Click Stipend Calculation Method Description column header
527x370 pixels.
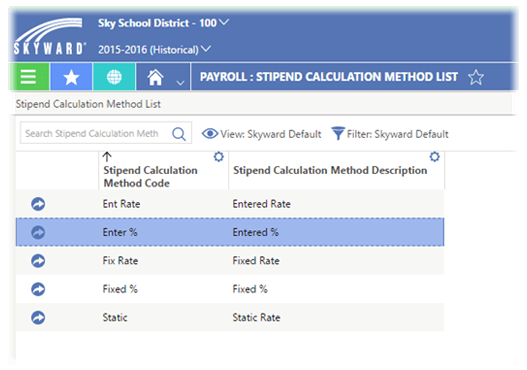(x=330, y=170)
